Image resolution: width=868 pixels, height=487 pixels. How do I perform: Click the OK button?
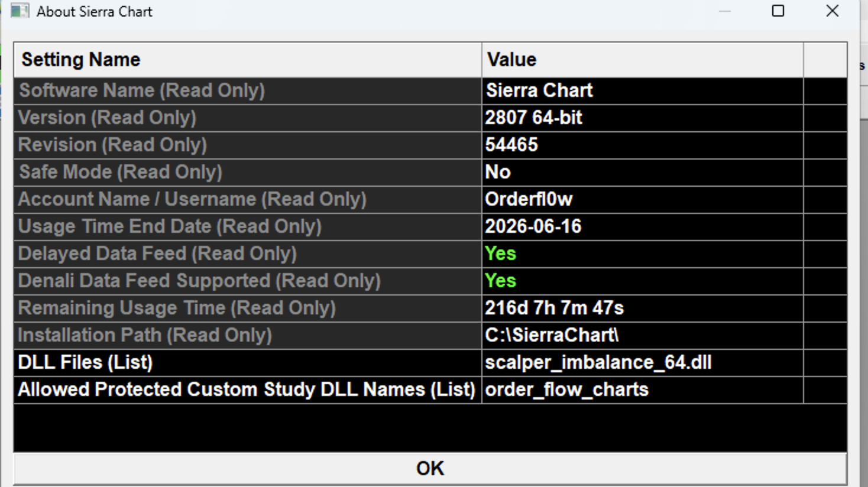point(430,469)
